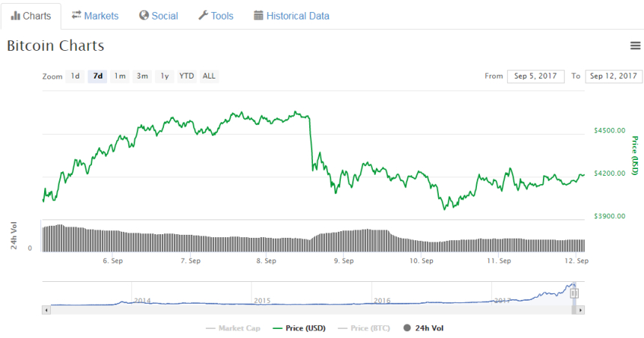Viewport: 644px width, 338px height.
Task: Click the $3900.00 axis label
Action: pos(610,216)
